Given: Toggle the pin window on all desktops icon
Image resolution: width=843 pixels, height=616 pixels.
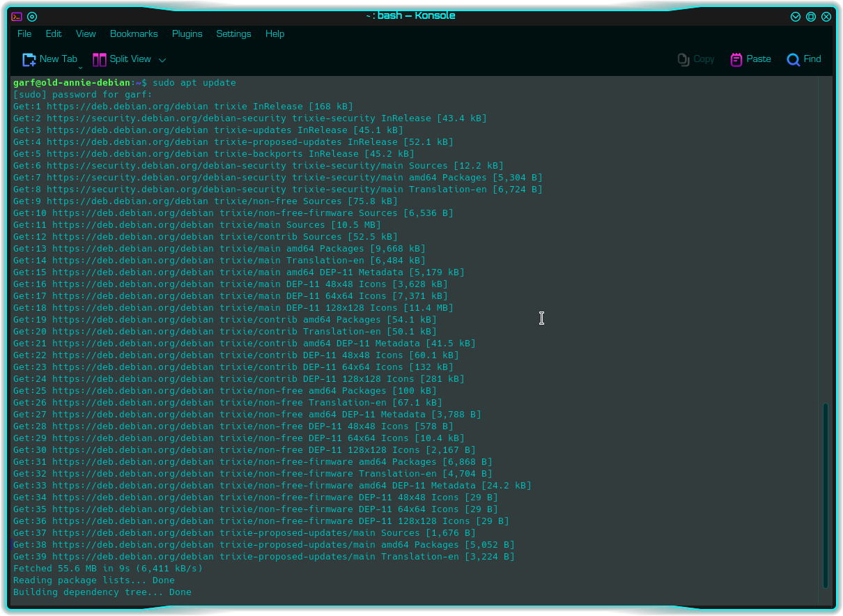Looking at the screenshot, I should point(32,17).
